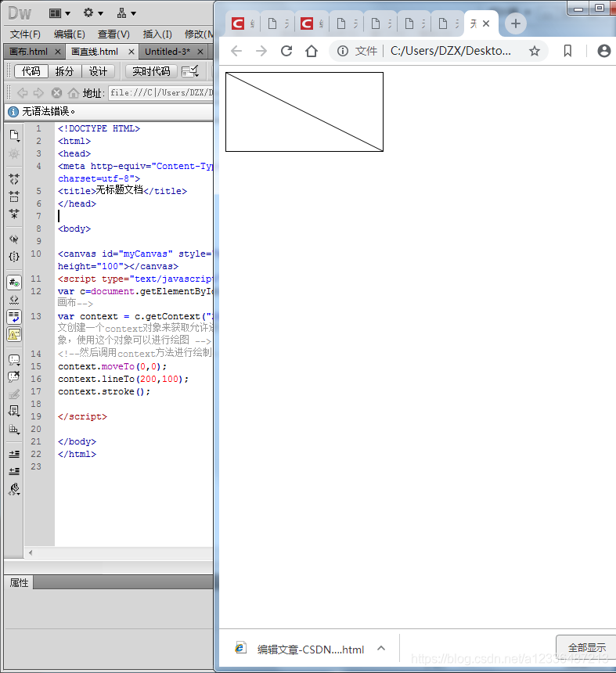The height and width of the screenshot is (673, 616).
Task: Switch to 代码 code view
Action: click(x=31, y=70)
